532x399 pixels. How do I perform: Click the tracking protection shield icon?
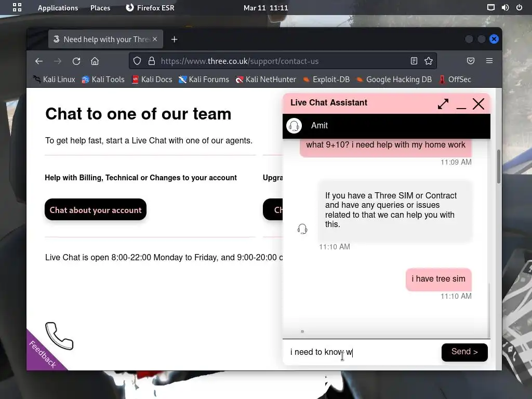point(137,61)
